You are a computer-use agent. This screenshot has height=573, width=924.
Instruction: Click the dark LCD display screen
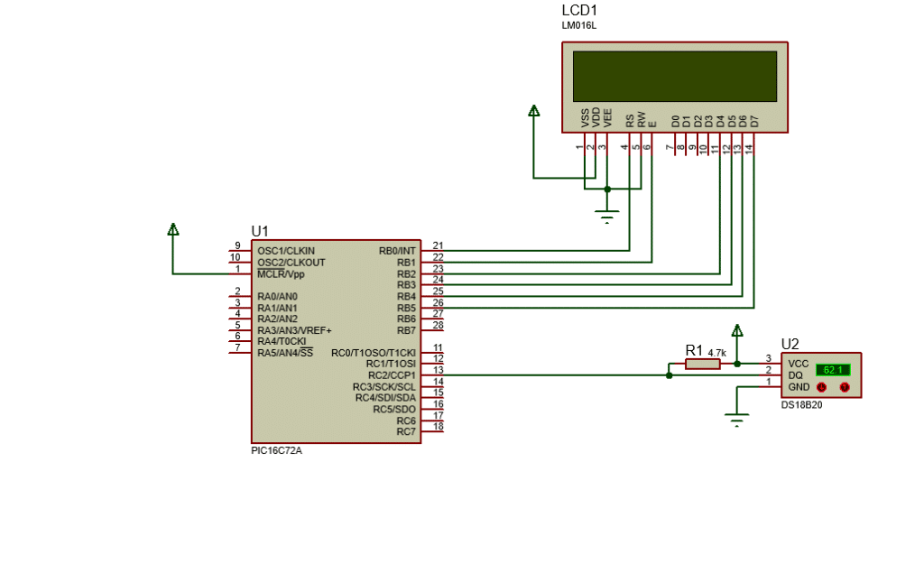pyautogui.click(x=675, y=76)
